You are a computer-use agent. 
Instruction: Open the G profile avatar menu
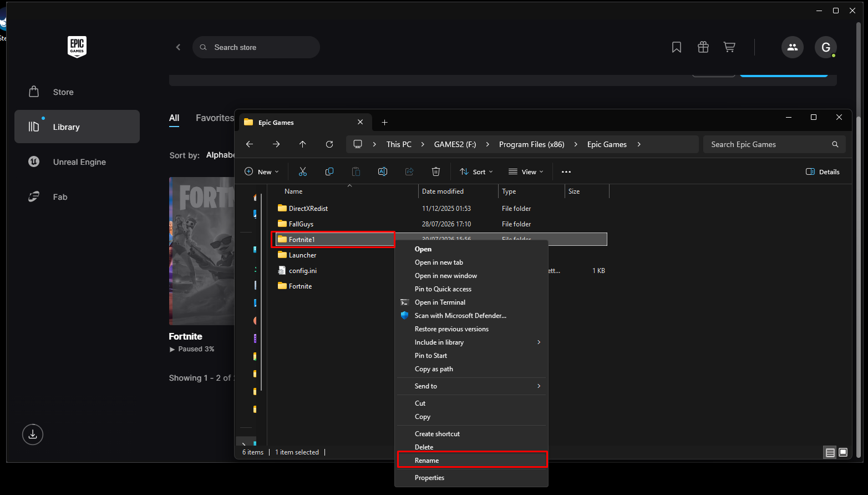[x=826, y=47]
